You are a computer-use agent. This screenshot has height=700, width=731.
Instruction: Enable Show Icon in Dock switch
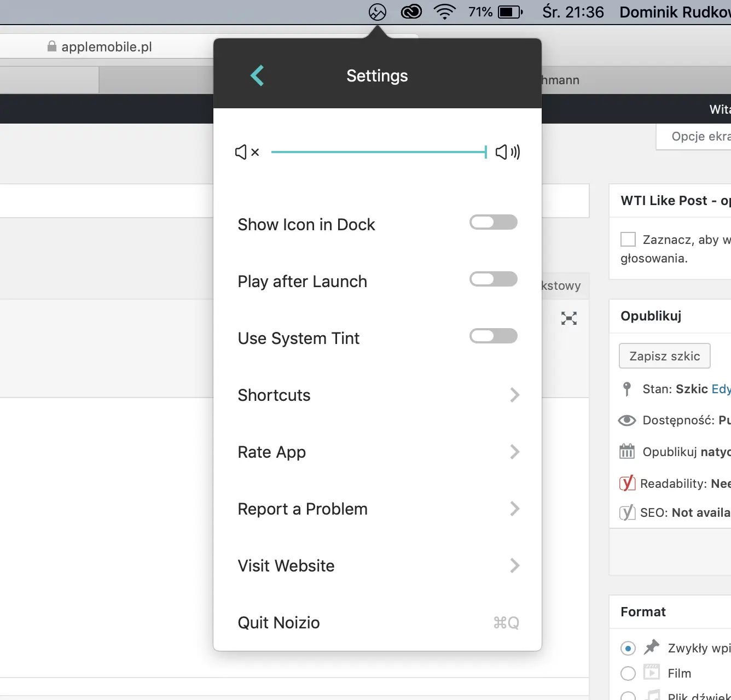click(493, 222)
